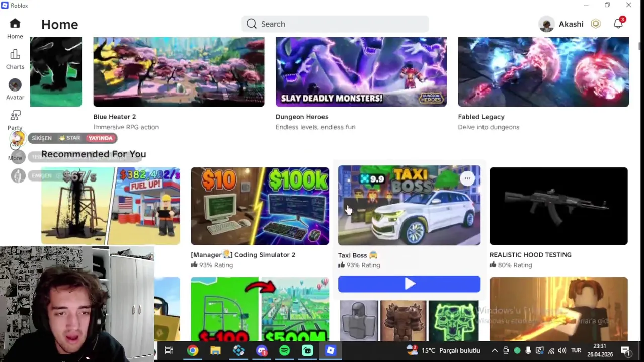Open the Party sidebar icon

[x=15, y=116]
